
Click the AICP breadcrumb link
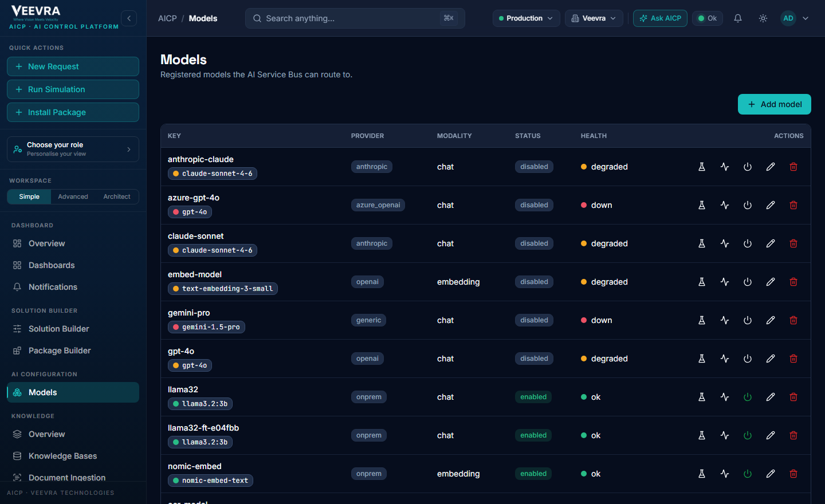(x=167, y=18)
